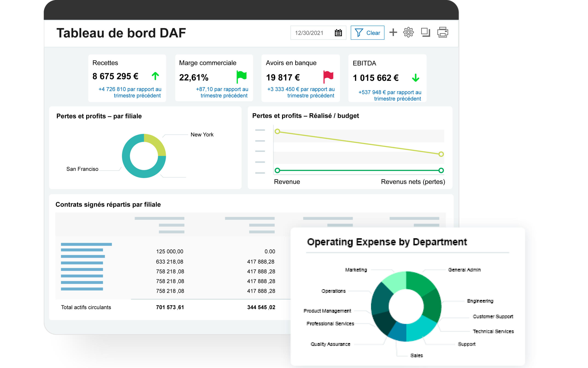Click the green down arrow on EBITDA

pyautogui.click(x=416, y=78)
